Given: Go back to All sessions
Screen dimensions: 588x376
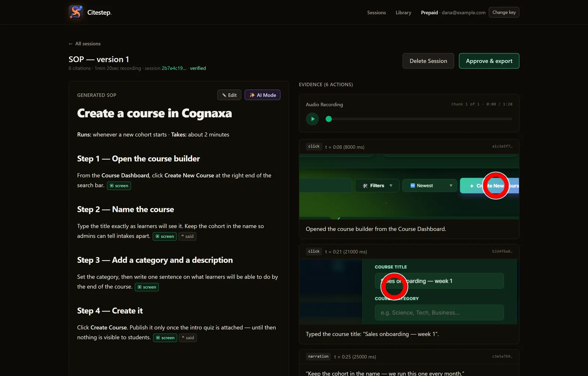Looking at the screenshot, I should pyautogui.click(x=85, y=43).
